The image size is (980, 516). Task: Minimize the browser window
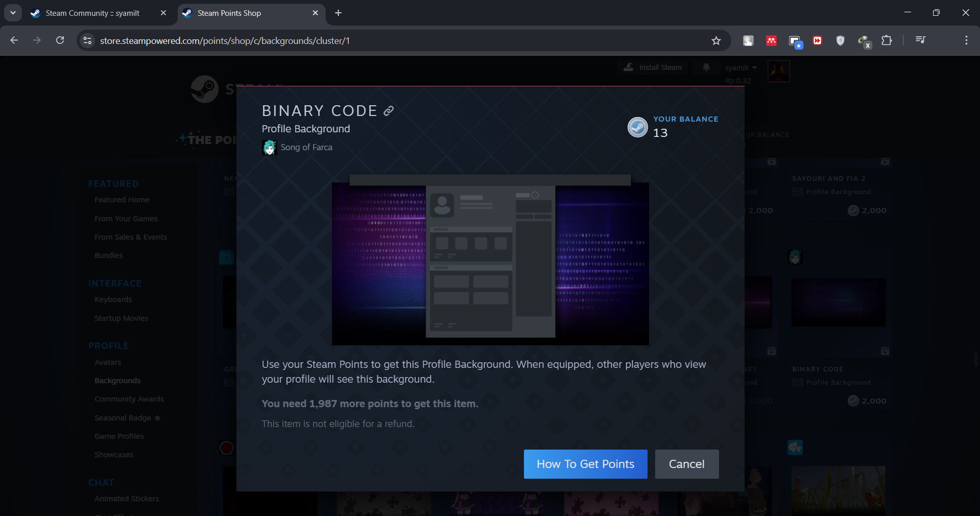click(907, 13)
